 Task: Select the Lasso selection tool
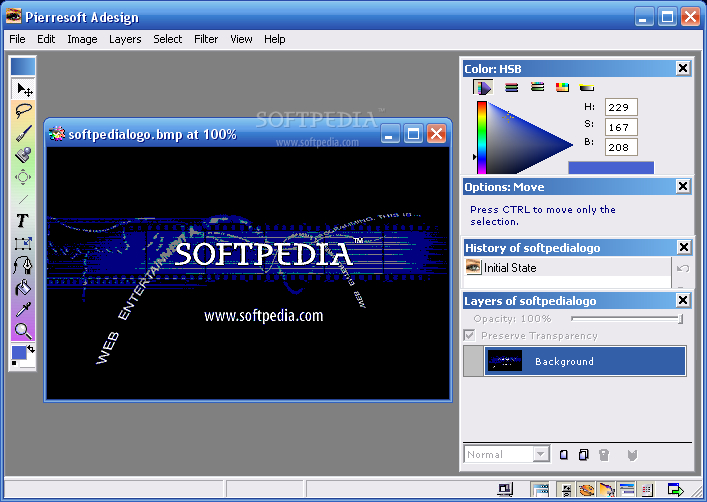23,111
